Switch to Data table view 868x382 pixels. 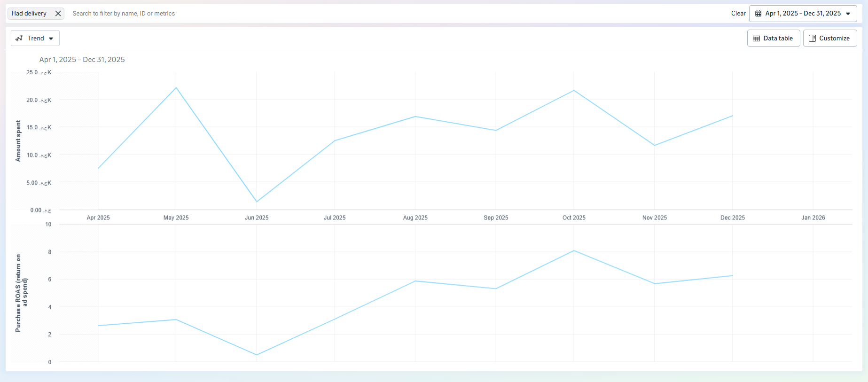774,38
